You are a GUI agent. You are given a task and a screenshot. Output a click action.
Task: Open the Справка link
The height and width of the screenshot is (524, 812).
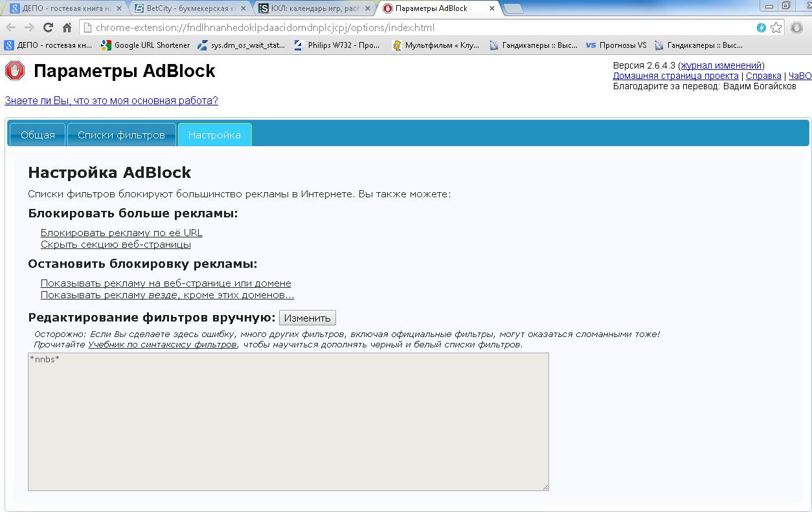[763, 76]
